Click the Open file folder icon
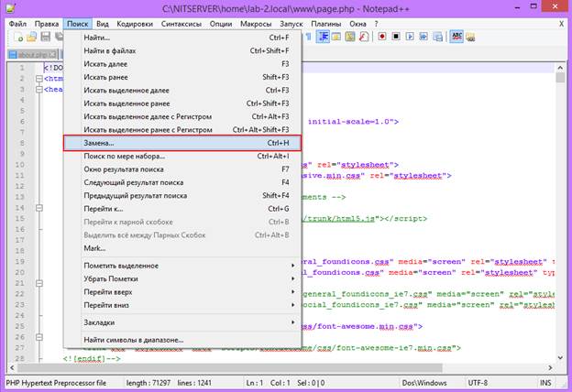The width and height of the screenshot is (572, 392). click(32, 37)
